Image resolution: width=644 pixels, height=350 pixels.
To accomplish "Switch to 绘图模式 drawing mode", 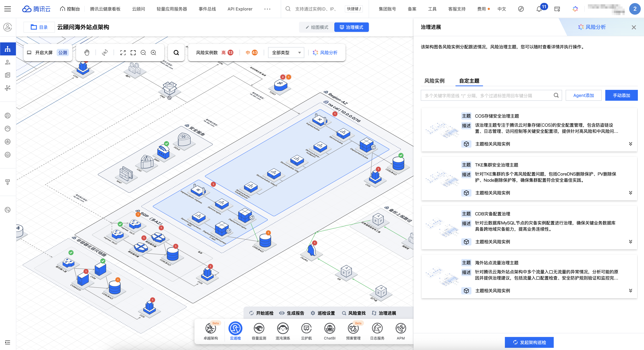I will coord(317,27).
